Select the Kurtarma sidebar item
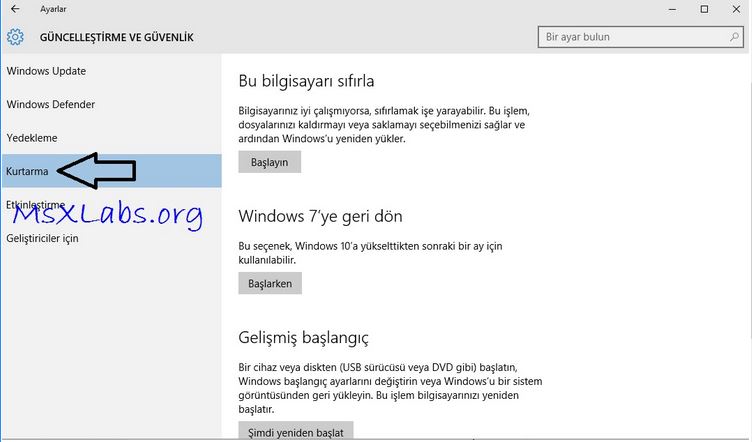Viewport: 752px width, 442px height. 28,171
